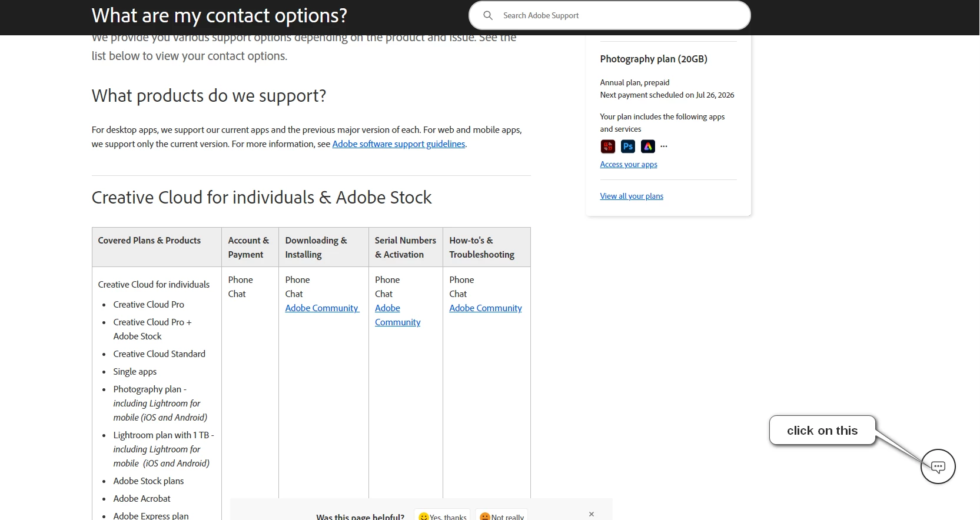Click the "click on this" tooltip callout
Viewport: 980px width, 520px height.
coord(822,431)
